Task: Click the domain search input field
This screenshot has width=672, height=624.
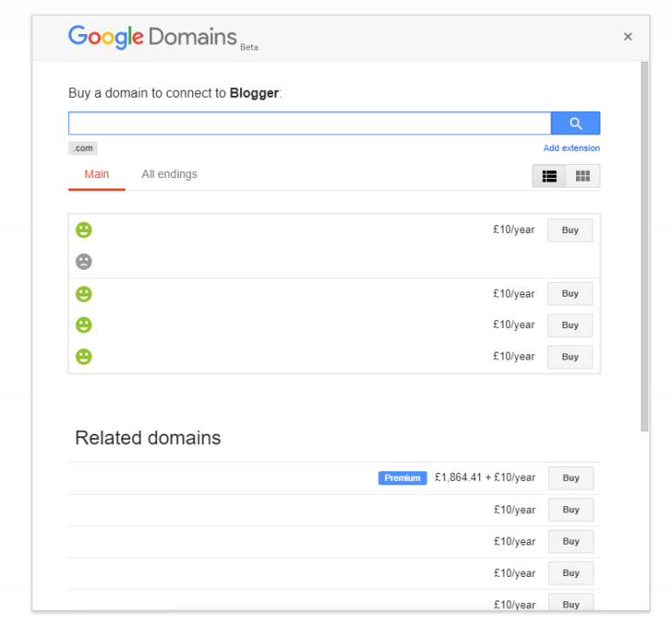Action: 310,124
